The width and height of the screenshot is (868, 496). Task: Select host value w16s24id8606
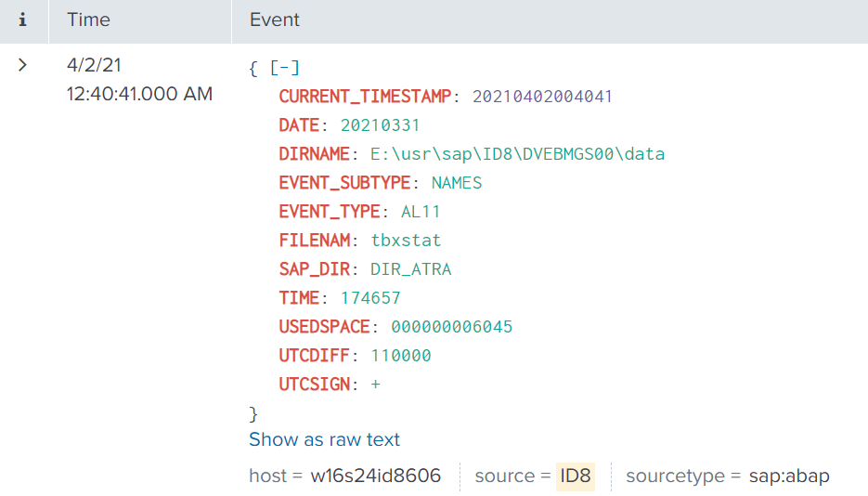point(375,476)
